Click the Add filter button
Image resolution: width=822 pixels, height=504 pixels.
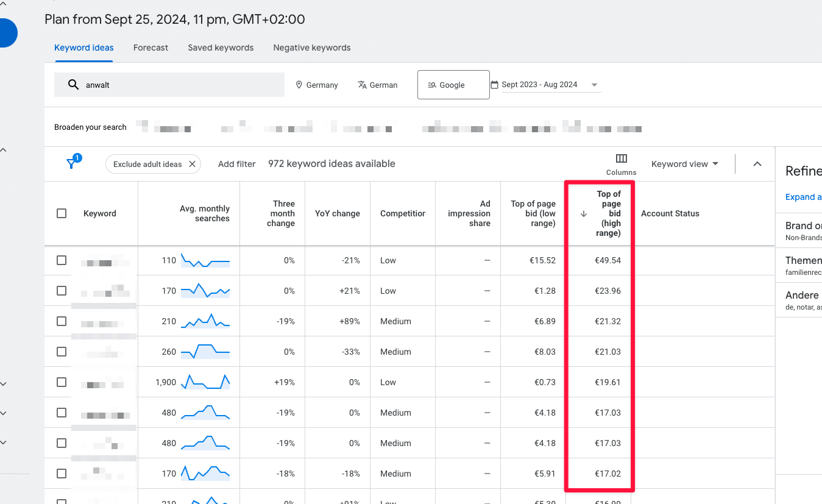coord(237,164)
